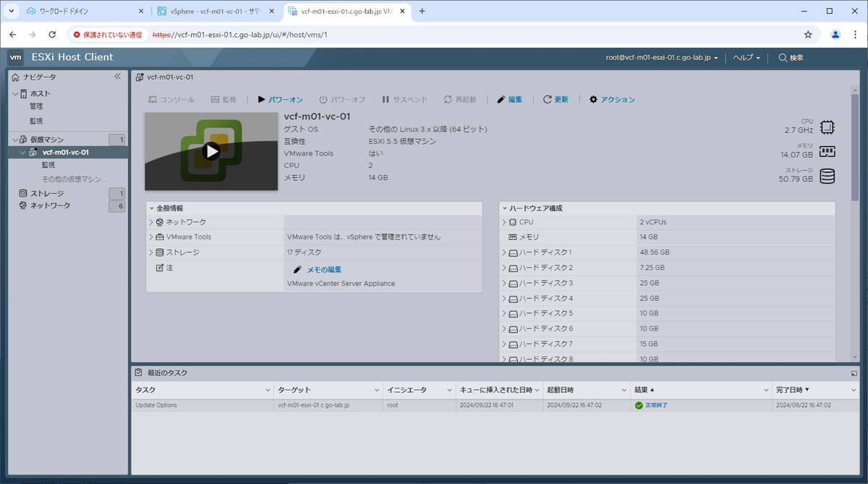Click the パワーオフ power off button
Viewport: 868px width, 484px height.
click(342, 99)
